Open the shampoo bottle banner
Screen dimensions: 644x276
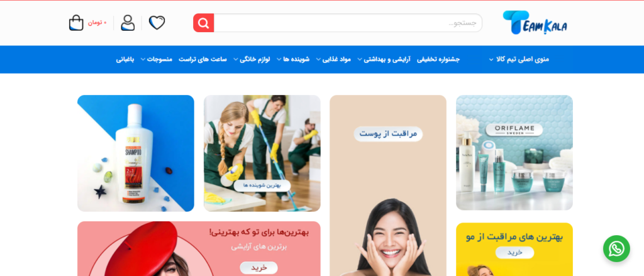tap(136, 153)
